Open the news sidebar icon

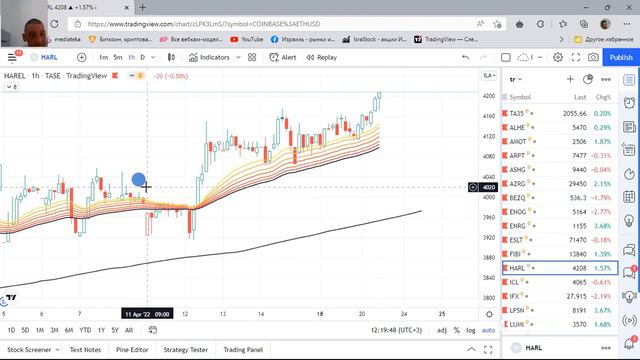click(629, 127)
